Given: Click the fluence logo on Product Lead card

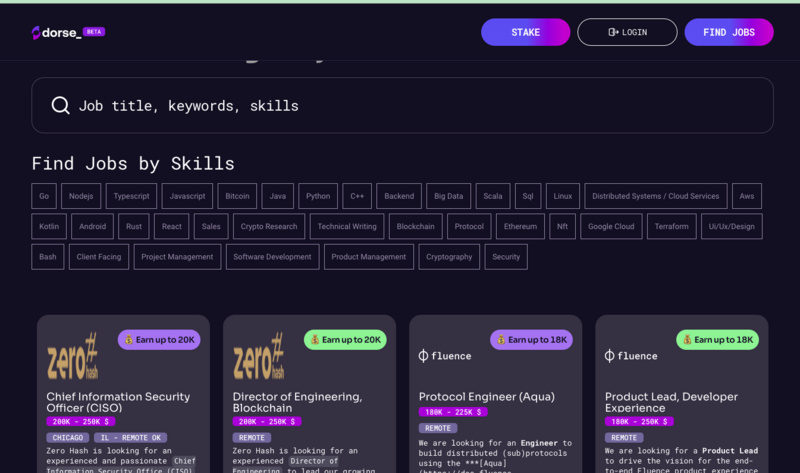Looking at the screenshot, I should pos(630,356).
